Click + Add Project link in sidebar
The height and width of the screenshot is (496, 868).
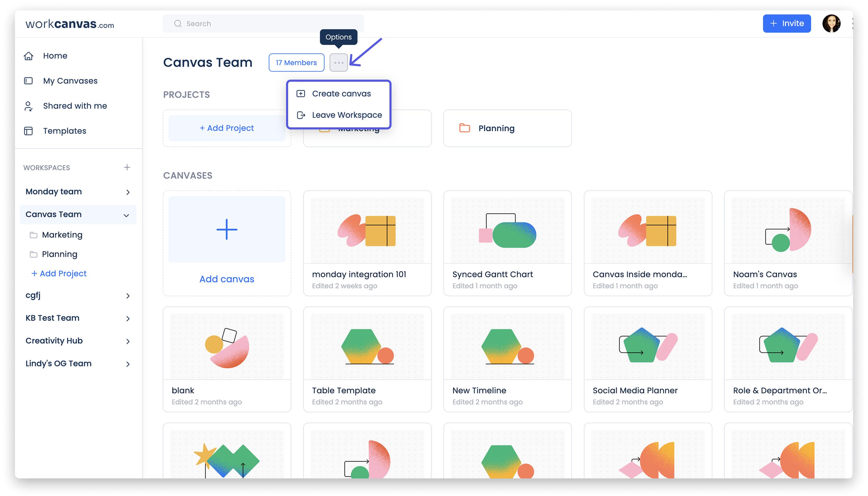[59, 274]
